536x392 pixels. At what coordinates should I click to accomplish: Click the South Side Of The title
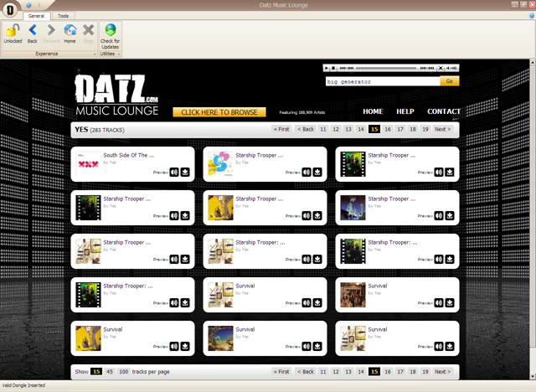128,155
